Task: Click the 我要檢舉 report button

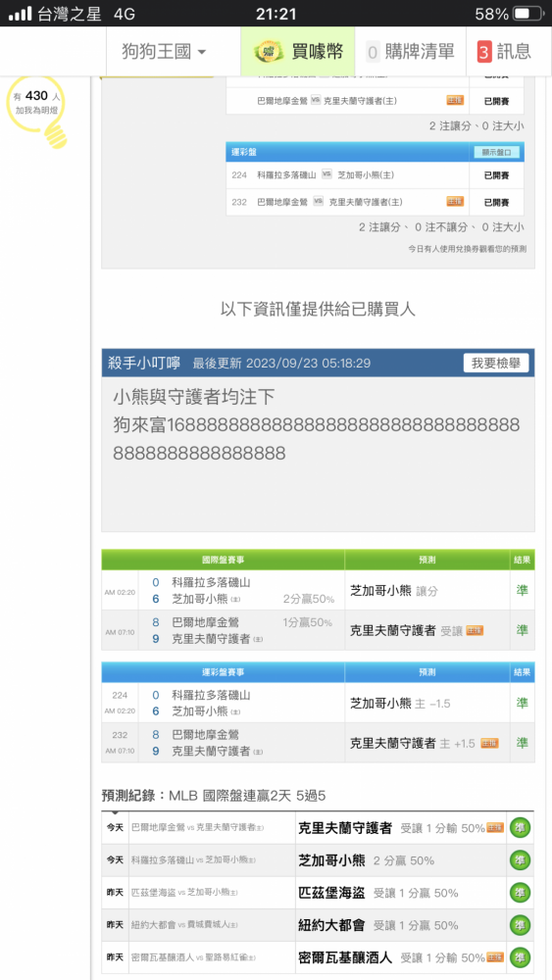Action: coord(496,364)
